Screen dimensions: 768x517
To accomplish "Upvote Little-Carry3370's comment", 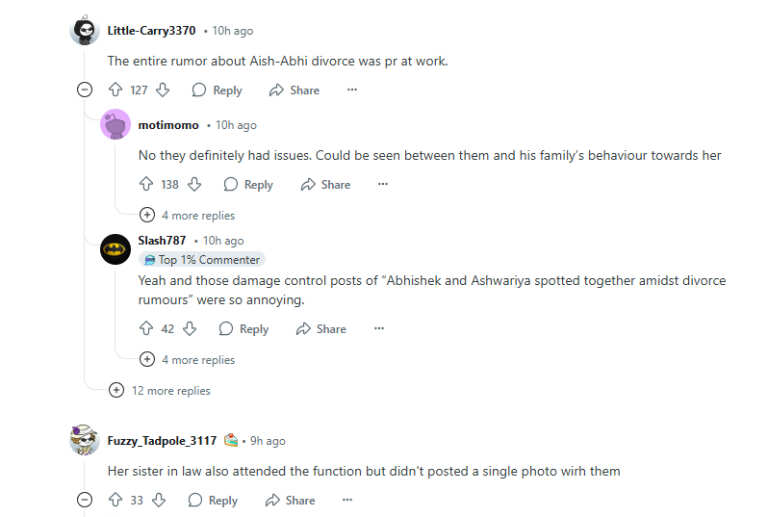I will point(115,90).
